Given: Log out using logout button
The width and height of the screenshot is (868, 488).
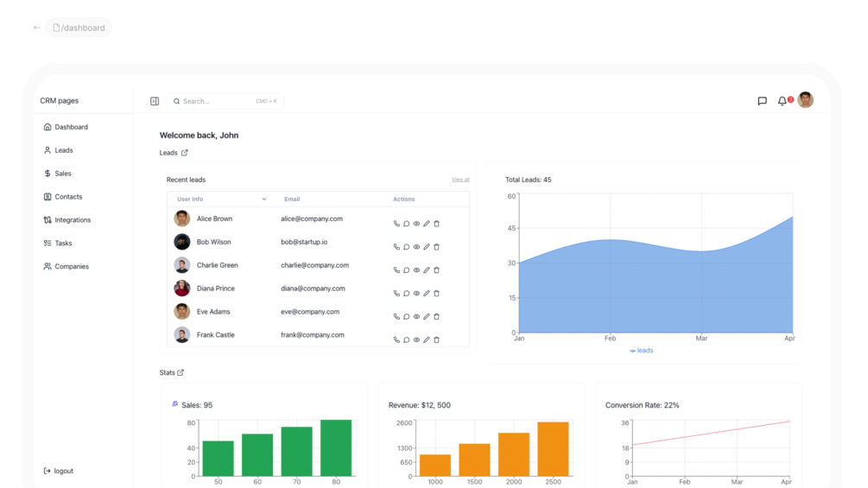Looking at the screenshot, I should tap(58, 471).
